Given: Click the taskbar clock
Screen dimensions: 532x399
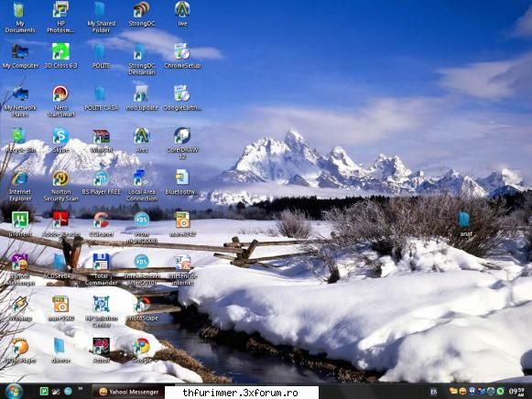Looking at the screenshot, I should (516, 391).
